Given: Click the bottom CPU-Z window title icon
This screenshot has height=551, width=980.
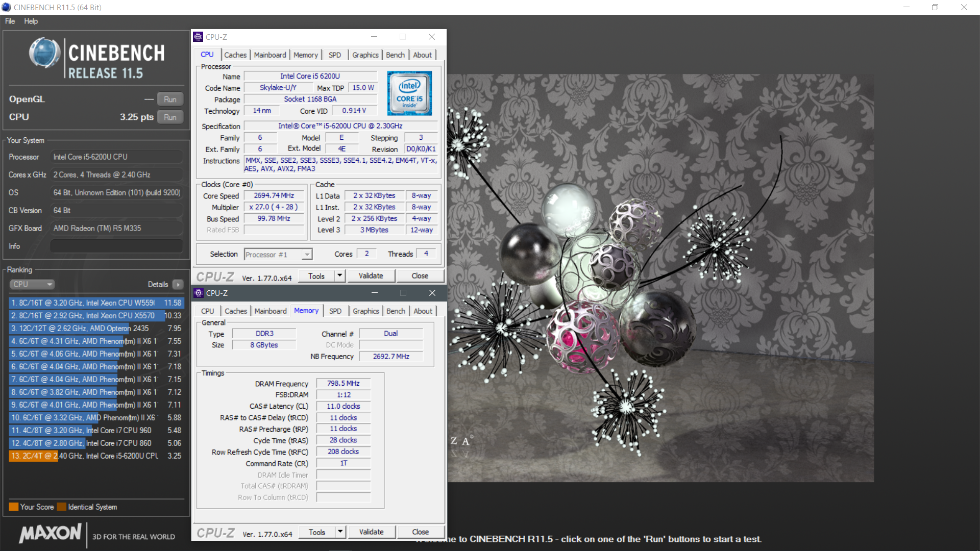Looking at the screenshot, I should point(199,293).
